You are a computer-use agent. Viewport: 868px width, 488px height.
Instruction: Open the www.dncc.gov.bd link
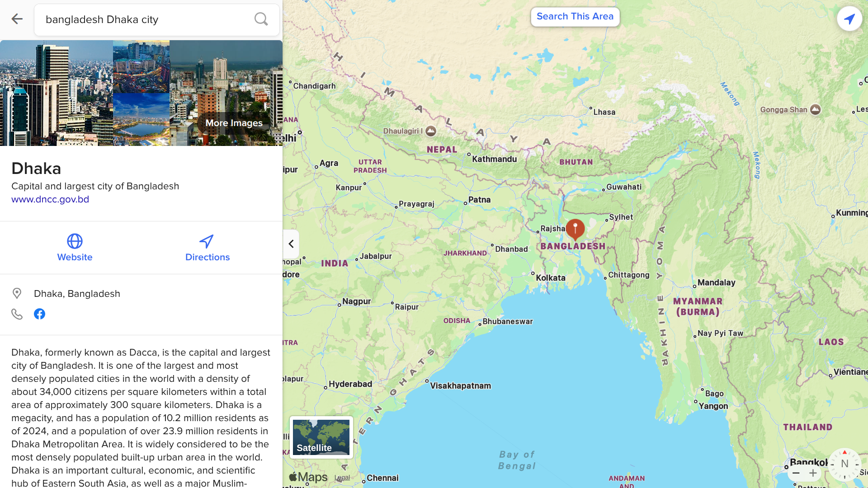(x=50, y=199)
